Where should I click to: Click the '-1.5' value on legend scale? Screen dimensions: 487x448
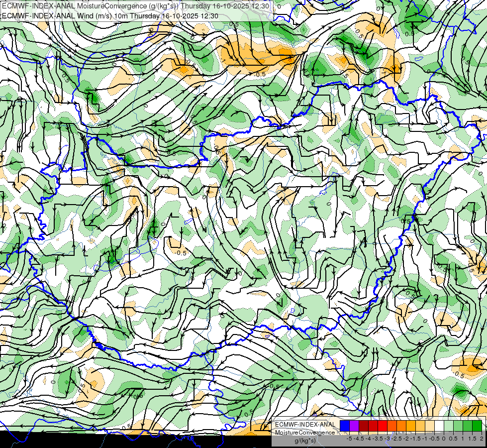point(415,439)
